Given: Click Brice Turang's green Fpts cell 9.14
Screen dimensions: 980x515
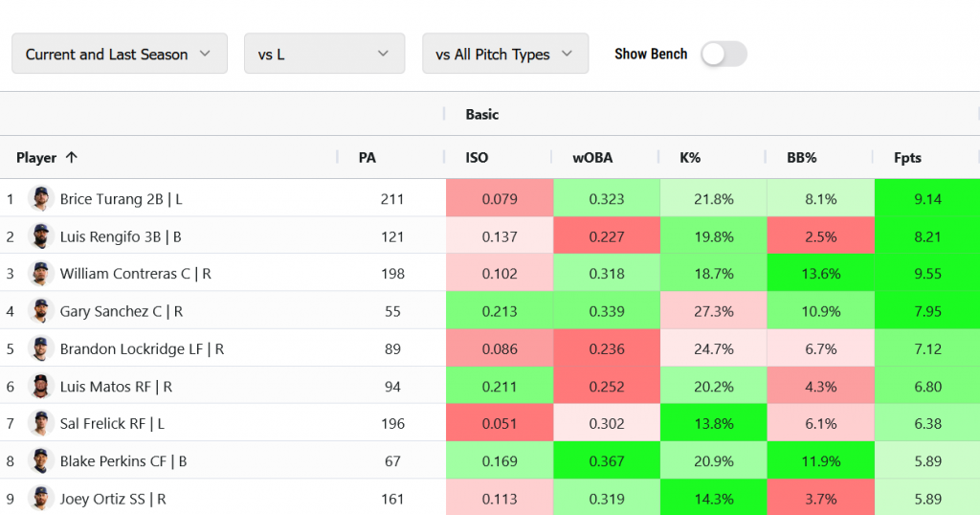Looking at the screenshot, I should (x=927, y=199).
